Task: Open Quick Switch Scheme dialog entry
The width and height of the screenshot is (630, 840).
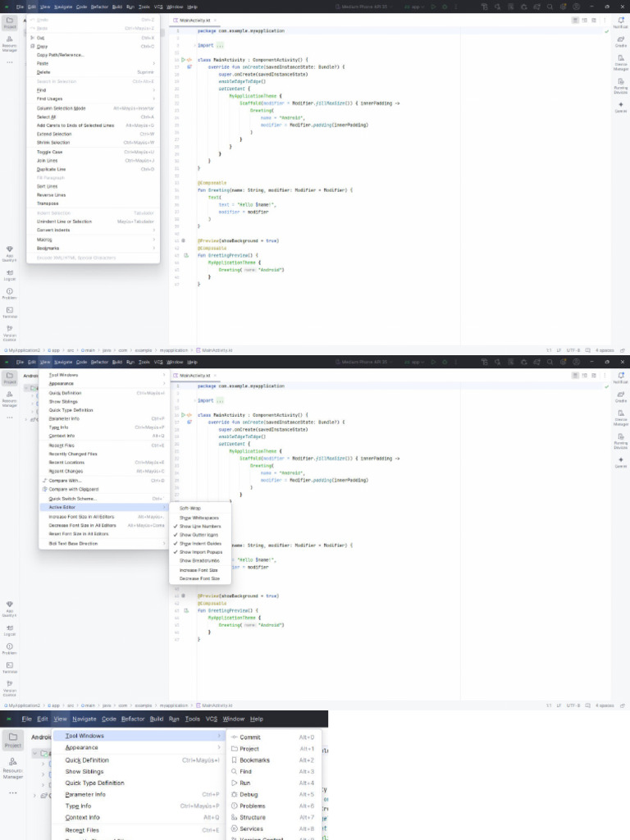Action: point(72,499)
